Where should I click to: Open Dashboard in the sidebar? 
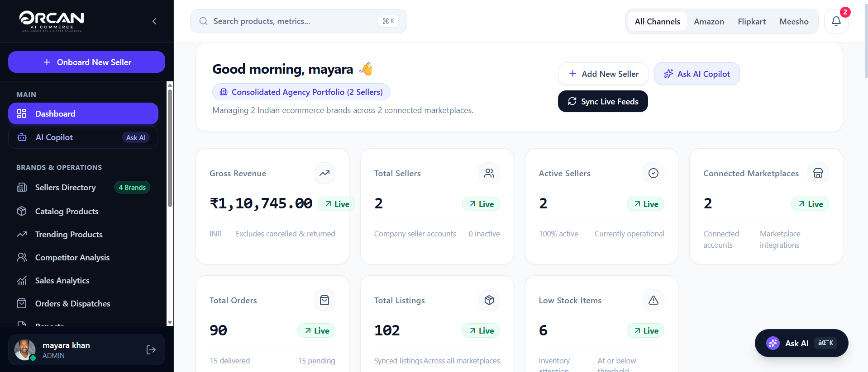click(x=83, y=113)
